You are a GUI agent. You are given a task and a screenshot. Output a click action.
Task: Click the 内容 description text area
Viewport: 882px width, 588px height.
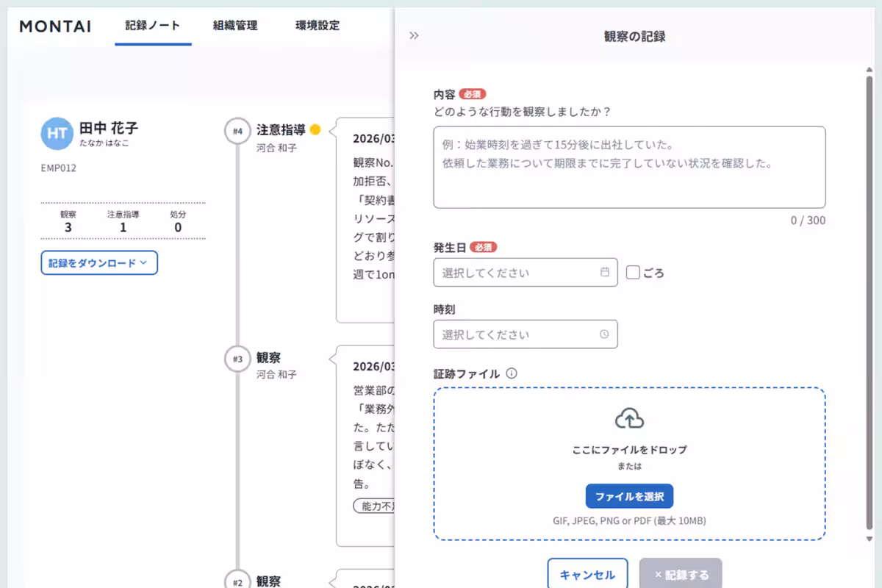coord(628,168)
